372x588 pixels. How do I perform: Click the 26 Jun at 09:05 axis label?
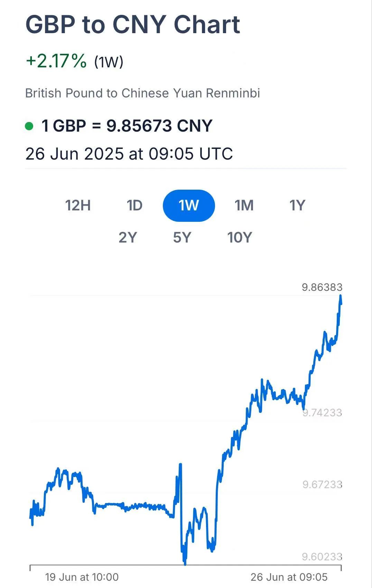[x=289, y=577]
